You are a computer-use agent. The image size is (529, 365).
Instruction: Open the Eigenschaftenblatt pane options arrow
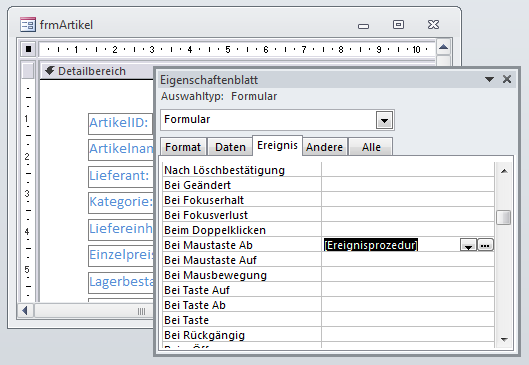[x=489, y=80]
